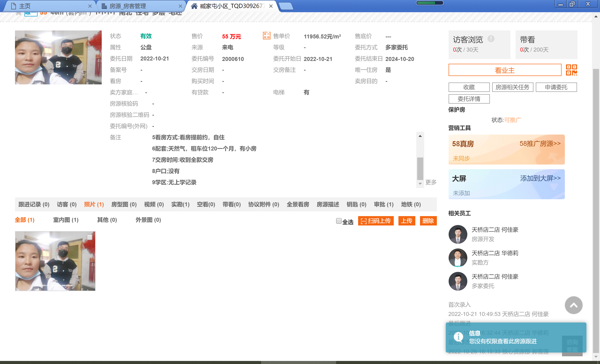
Task: Click the 收藏 button
Action: click(x=469, y=87)
